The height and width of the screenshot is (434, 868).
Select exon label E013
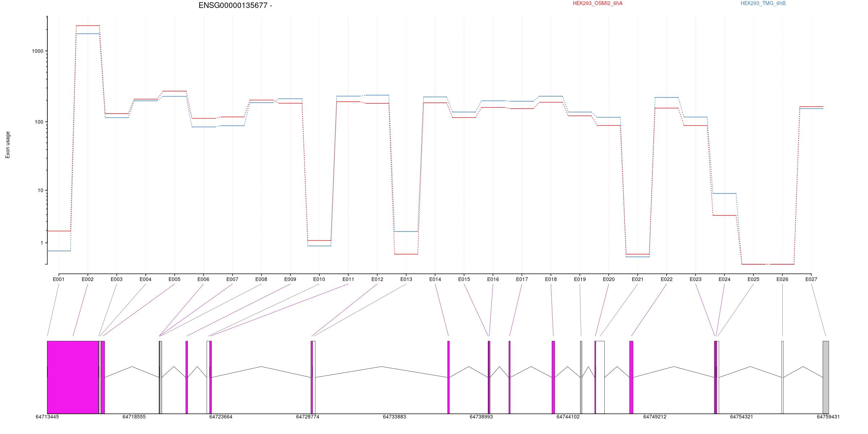(x=406, y=279)
